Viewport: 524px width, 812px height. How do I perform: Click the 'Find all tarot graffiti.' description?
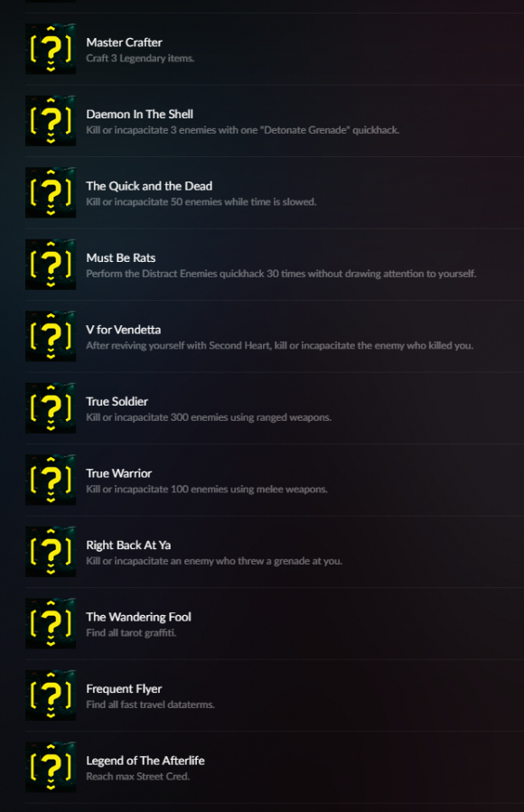click(x=131, y=633)
